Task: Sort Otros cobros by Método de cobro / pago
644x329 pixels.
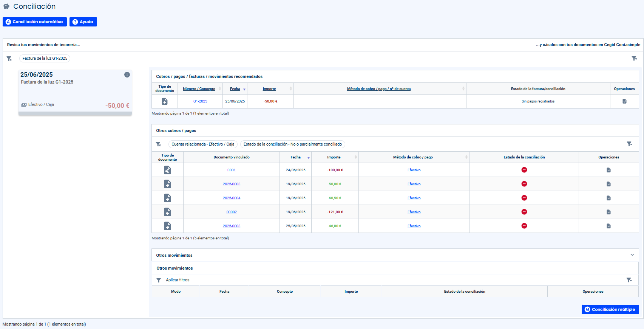Action: click(413, 157)
